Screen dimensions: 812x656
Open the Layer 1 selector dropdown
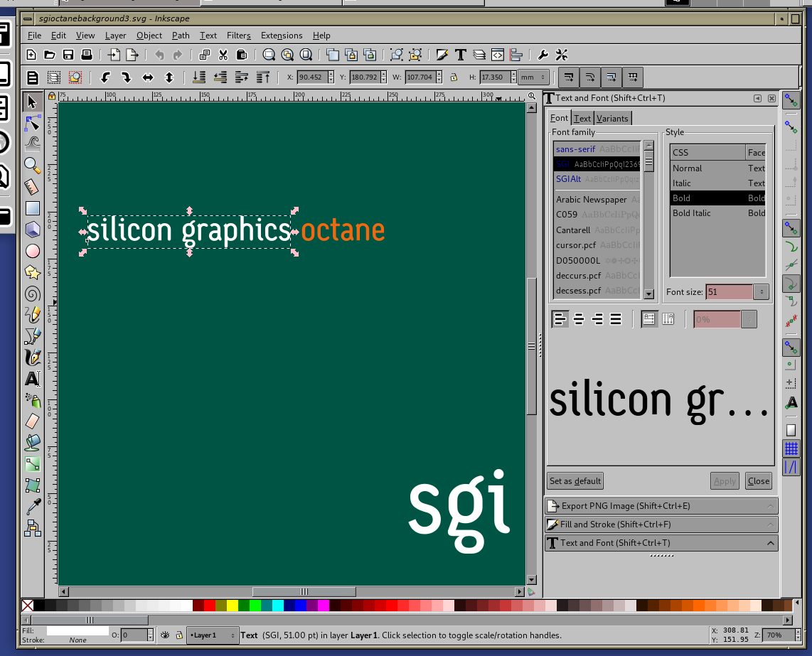(x=213, y=635)
